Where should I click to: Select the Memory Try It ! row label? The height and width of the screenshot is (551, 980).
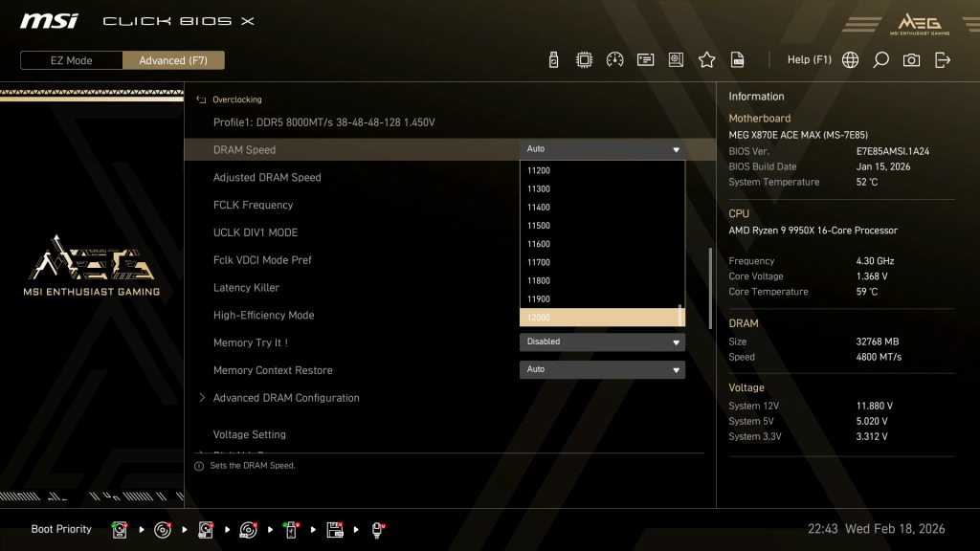pyautogui.click(x=250, y=343)
